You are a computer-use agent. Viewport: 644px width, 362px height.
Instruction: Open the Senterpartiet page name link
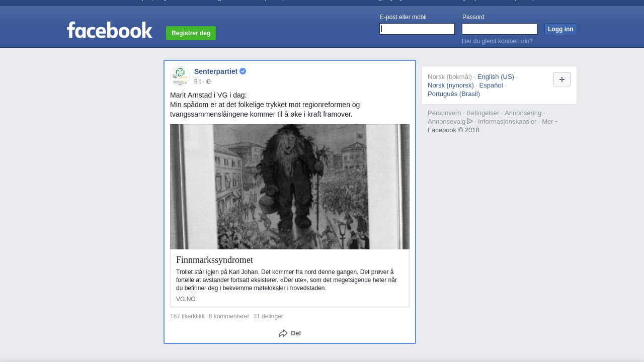coord(216,71)
